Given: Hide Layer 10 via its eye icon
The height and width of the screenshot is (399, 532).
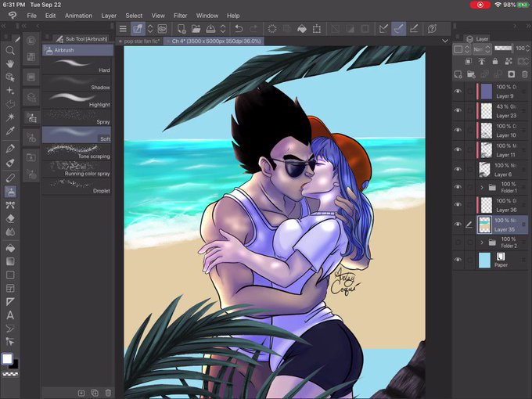Looking at the screenshot, I should pyautogui.click(x=458, y=131).
